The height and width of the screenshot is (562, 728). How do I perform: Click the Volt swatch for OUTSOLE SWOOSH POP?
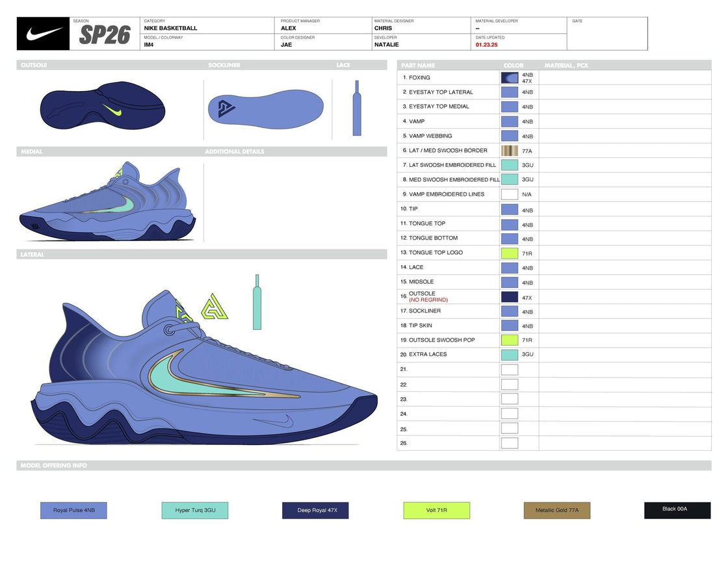(510, 340)
